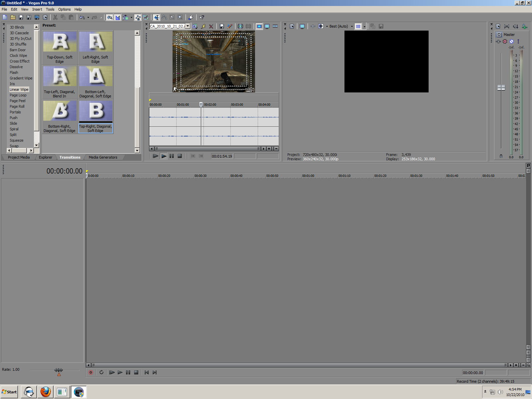Open the trimmer media file dropdown
Viewport: 532px width, 399px height.
[x=188, y=26]
